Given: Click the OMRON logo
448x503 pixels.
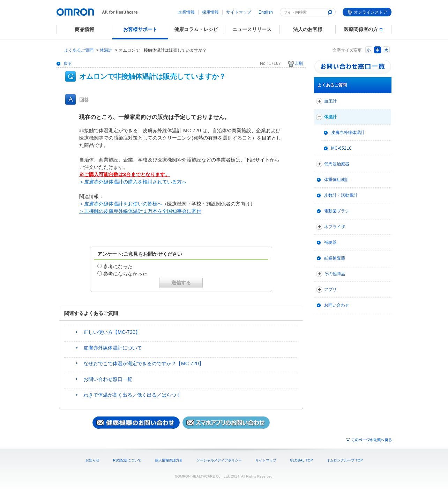Looking at the screenshot, I should click(75, 12).
